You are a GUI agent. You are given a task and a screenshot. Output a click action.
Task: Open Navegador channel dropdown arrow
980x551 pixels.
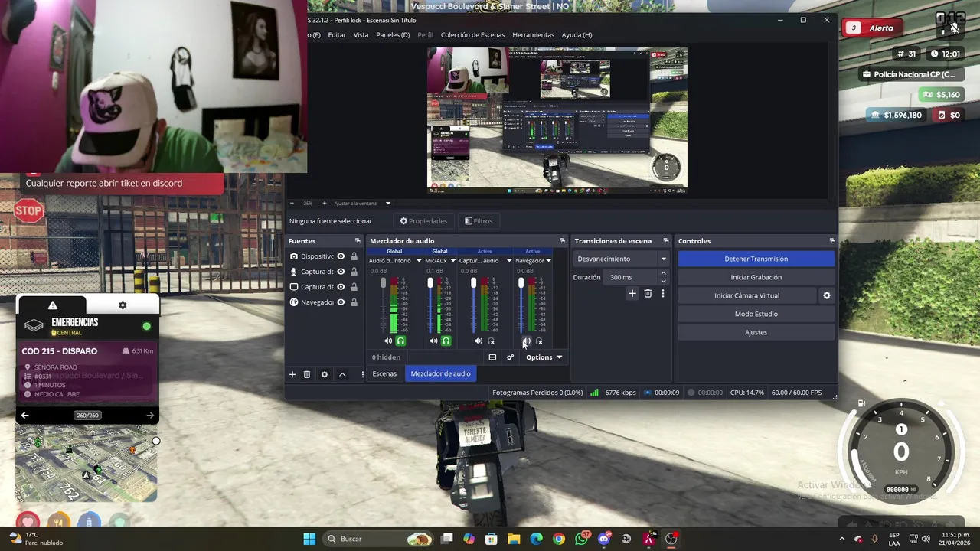tap(548, 261)
